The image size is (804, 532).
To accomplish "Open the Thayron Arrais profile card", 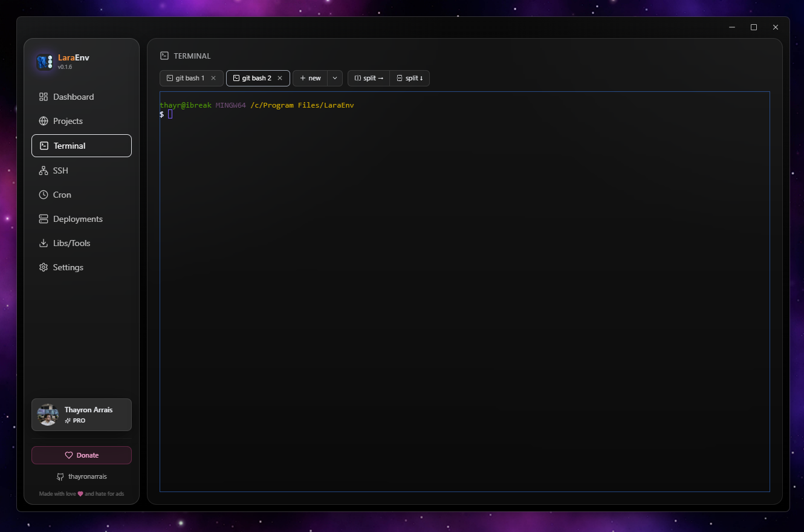I will tap(82, 415).
